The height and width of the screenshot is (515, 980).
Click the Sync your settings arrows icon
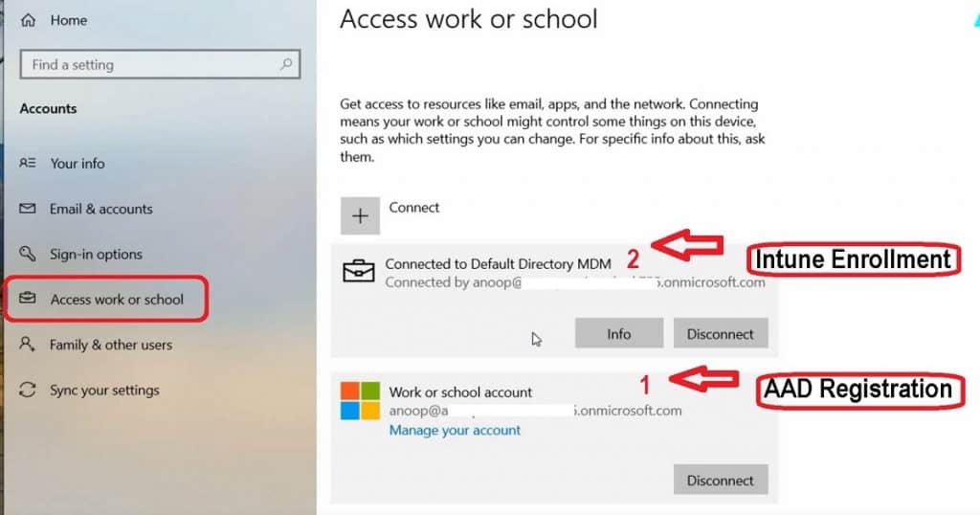coord(28,390)
